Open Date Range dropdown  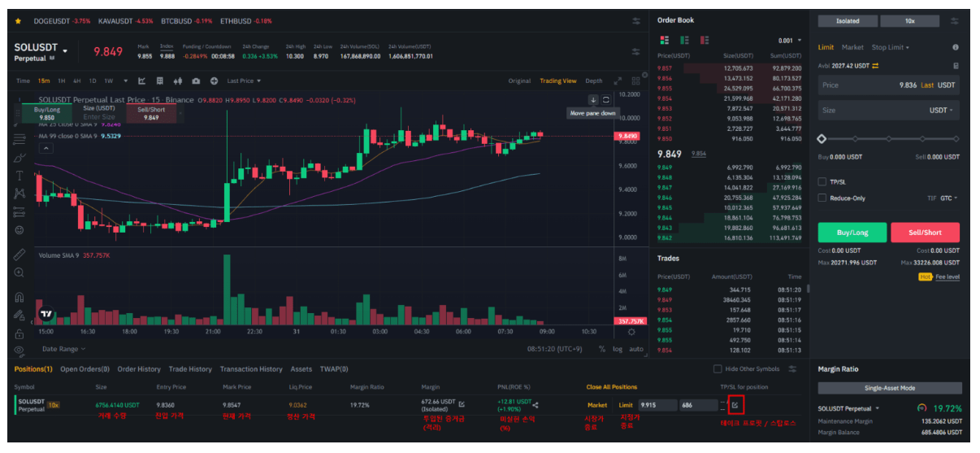(63, 349)
